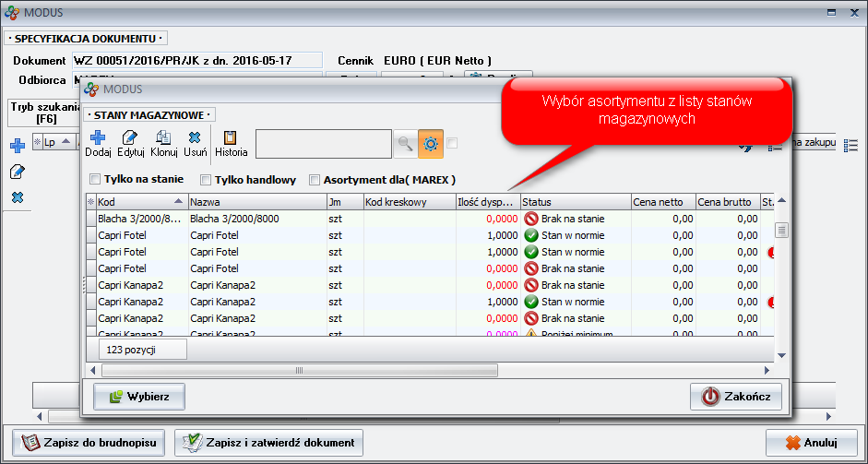Click the dialog horizontal scrollbar left arrow
The width and height of the screenshot is (868, 464).
pos(93,371)
